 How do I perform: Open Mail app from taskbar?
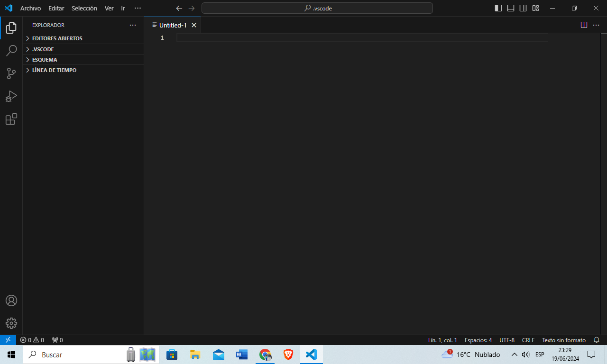pos(219,355)
